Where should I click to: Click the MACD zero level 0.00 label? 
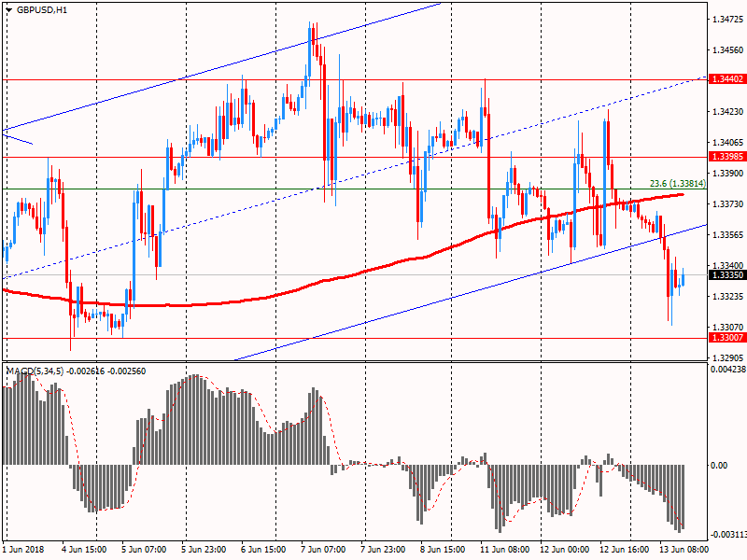tap(719, 465)
